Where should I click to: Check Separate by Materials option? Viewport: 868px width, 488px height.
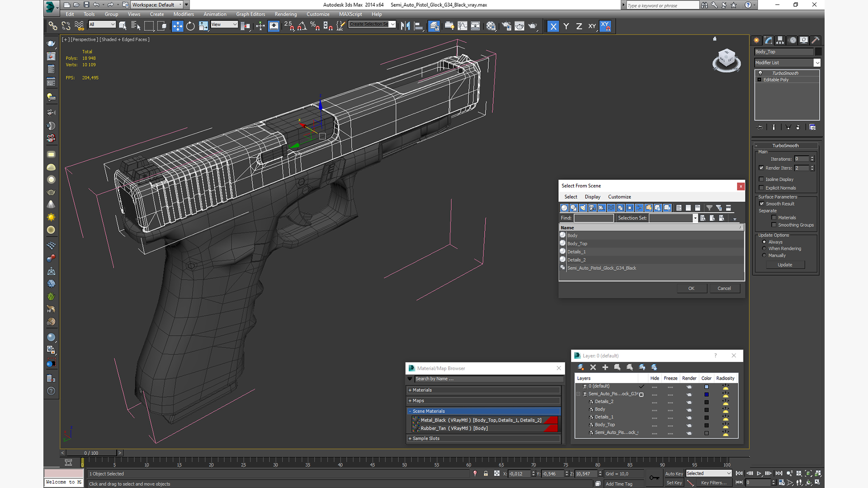click(774, 218)
